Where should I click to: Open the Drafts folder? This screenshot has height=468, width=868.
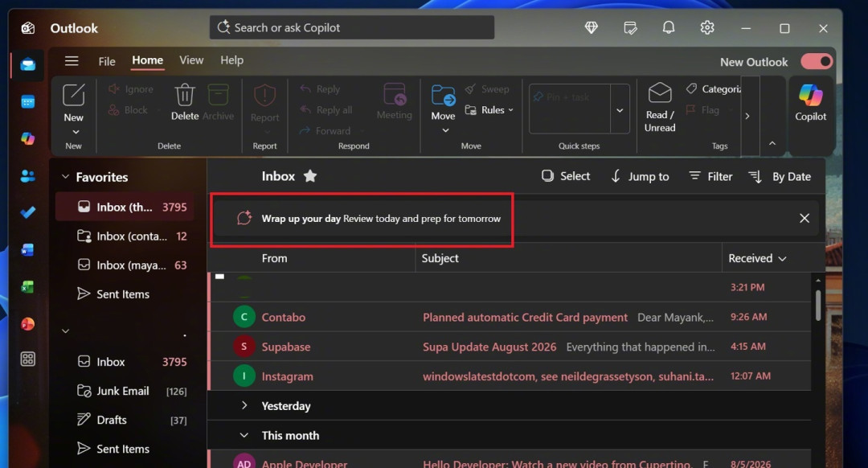point(125,420)
